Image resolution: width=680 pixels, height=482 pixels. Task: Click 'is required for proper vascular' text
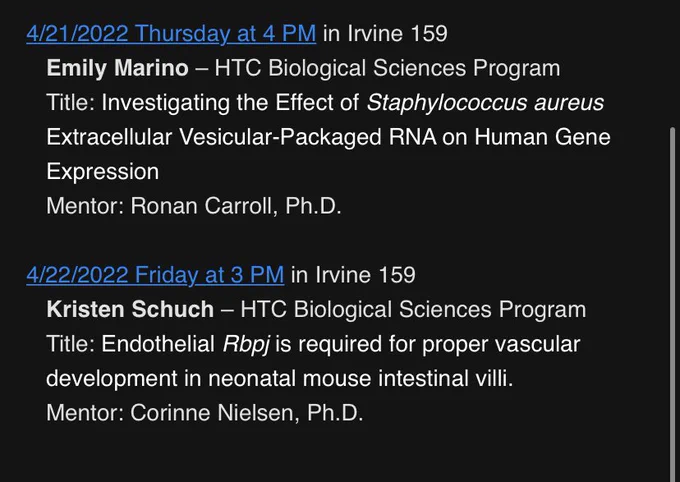click(x=428, y=344)
